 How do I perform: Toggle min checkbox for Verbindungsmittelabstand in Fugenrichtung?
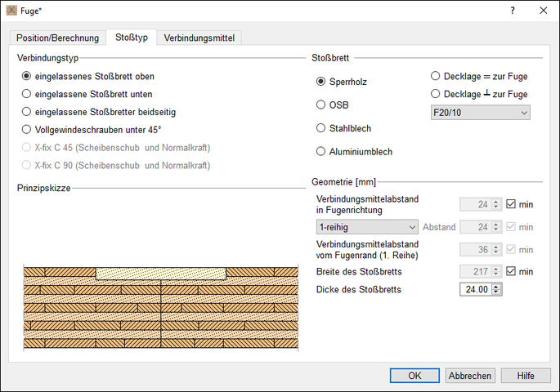coord(512,204)
